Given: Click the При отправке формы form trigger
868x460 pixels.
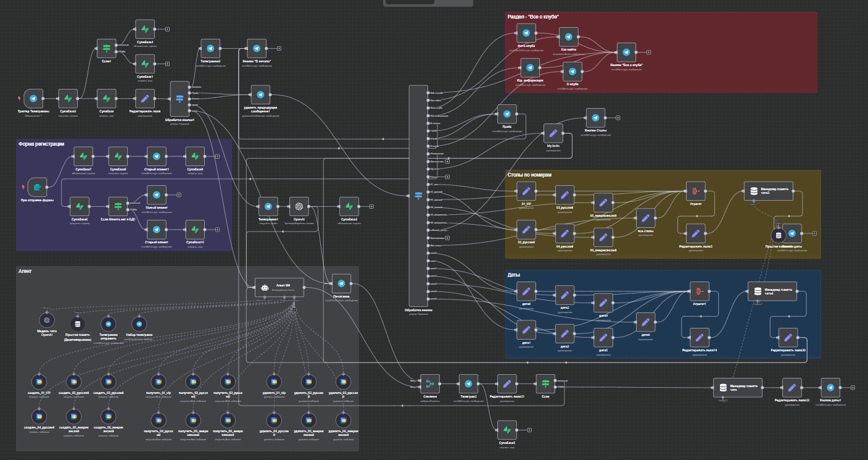Looking at the screenshot, I should tap(37, 187).
